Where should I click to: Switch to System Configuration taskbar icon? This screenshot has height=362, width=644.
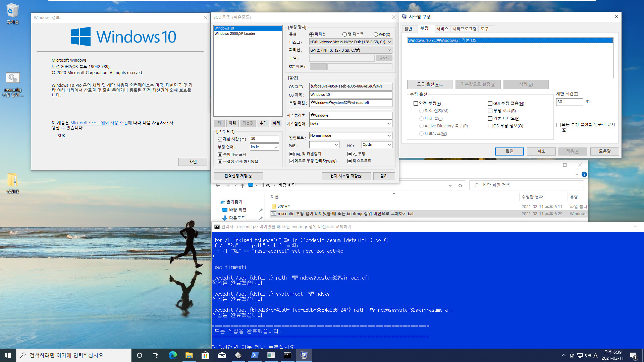tap(304, 355)
